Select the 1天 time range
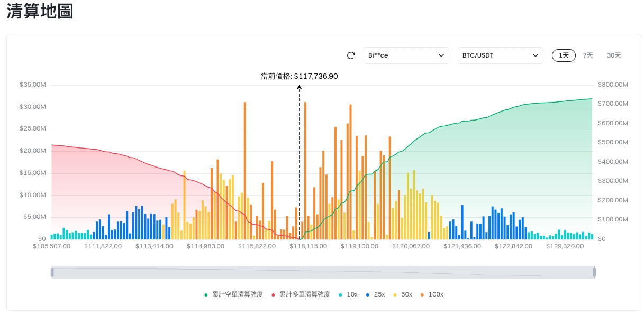The height and width of the screenshot is (315, 644). (564, 55)
